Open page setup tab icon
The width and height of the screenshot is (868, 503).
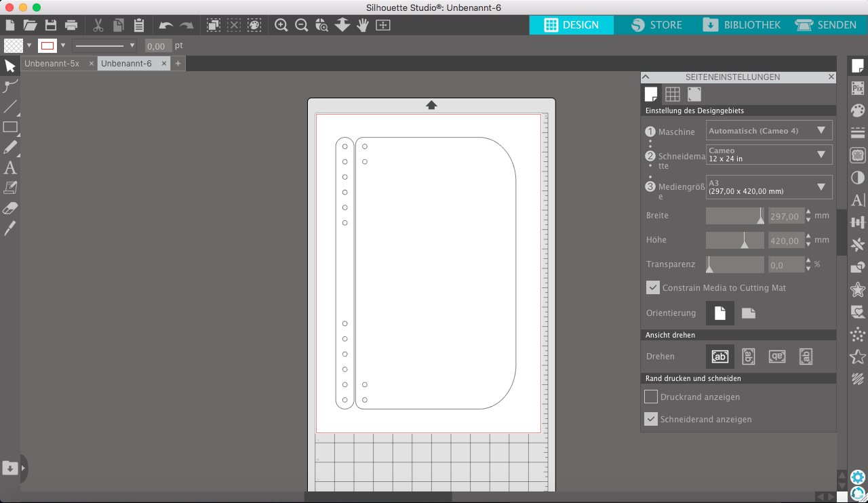[650, 94]
